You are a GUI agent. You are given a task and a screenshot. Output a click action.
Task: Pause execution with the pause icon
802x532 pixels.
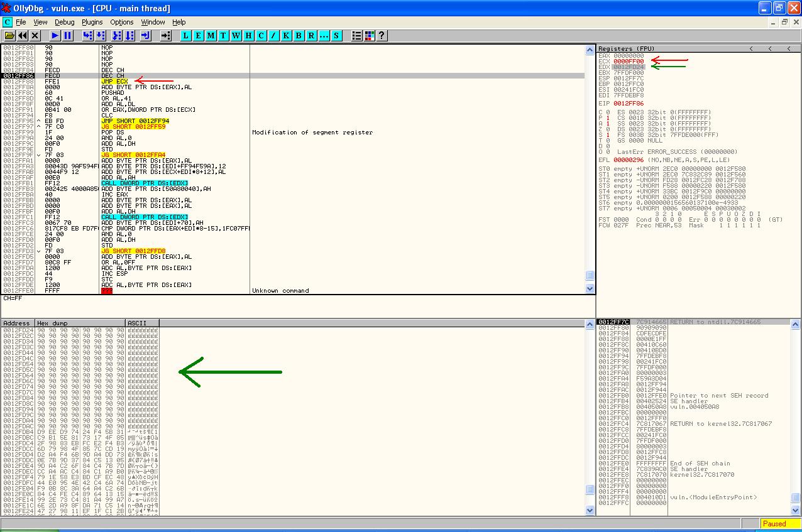coord(68,36)
